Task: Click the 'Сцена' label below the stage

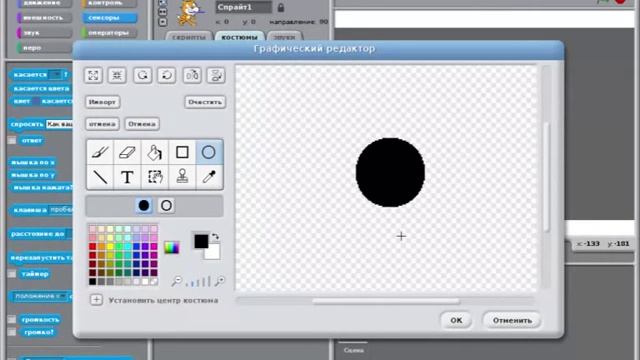Action: click(353, 350)
